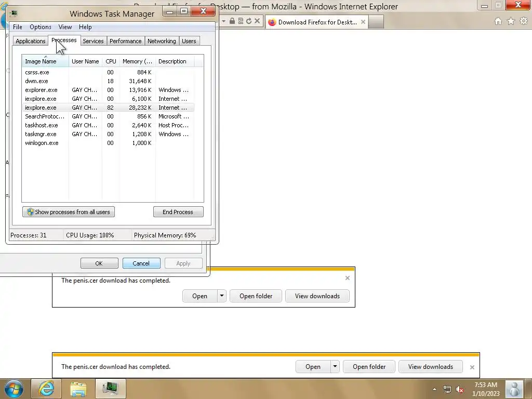This screenshot has height=399, width=532.
Task: Click View downloads in bottom notification bar
Action: [x=431, y=366]
